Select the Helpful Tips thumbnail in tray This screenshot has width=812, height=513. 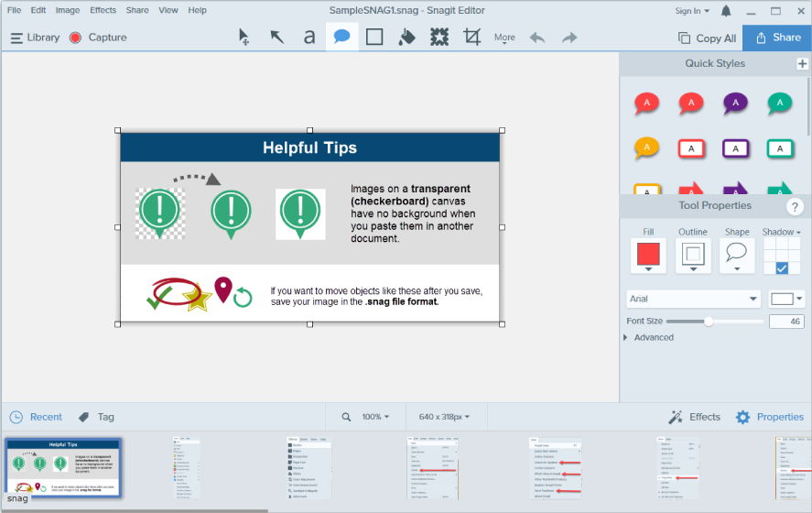click(63, 468)
